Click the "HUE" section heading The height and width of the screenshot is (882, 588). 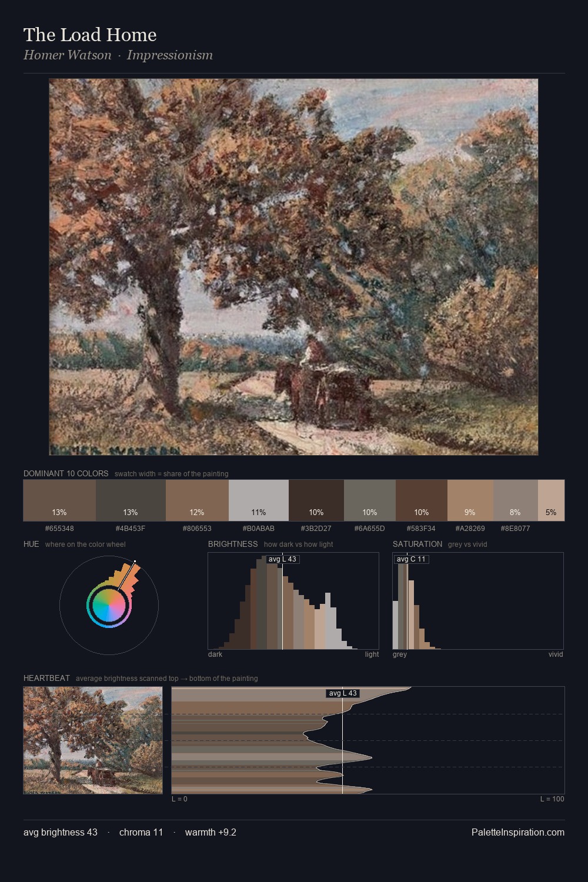[31, 544]
